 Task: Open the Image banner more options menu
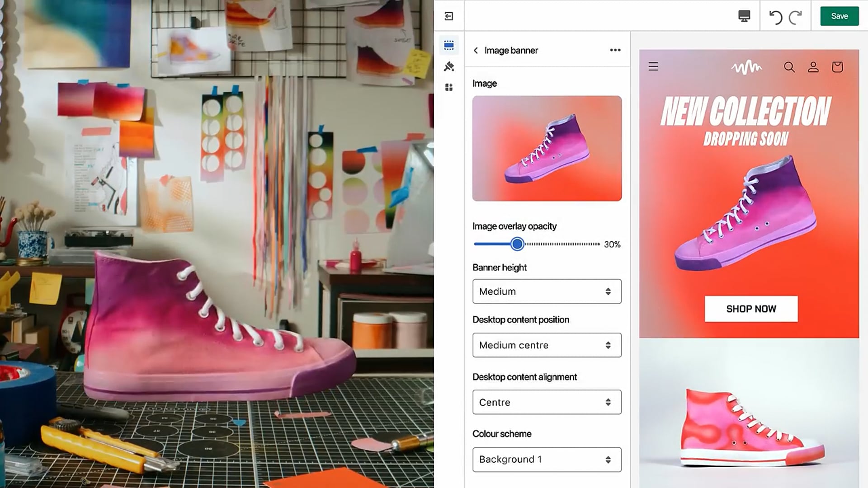coord(615,50)
